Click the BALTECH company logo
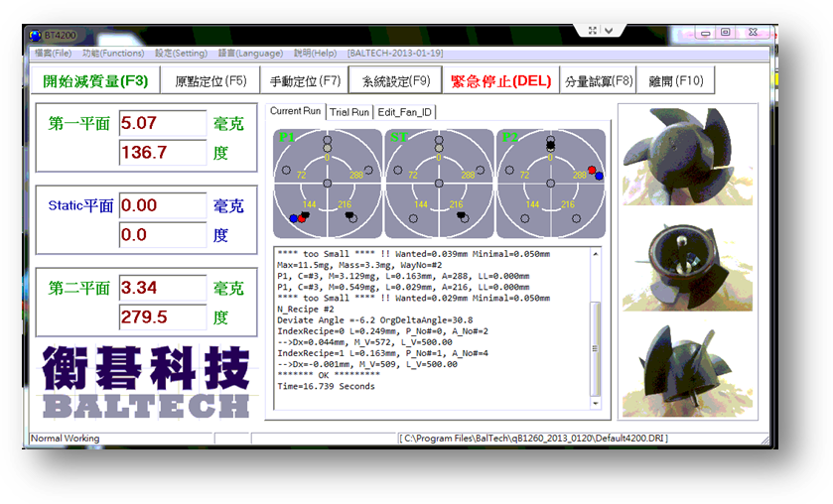 click(x=145, y=382)
